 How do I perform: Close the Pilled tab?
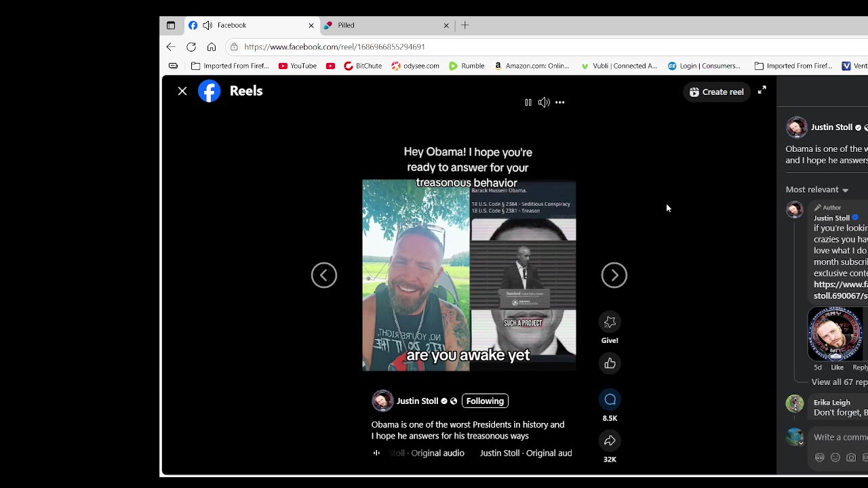click(446, 25)
